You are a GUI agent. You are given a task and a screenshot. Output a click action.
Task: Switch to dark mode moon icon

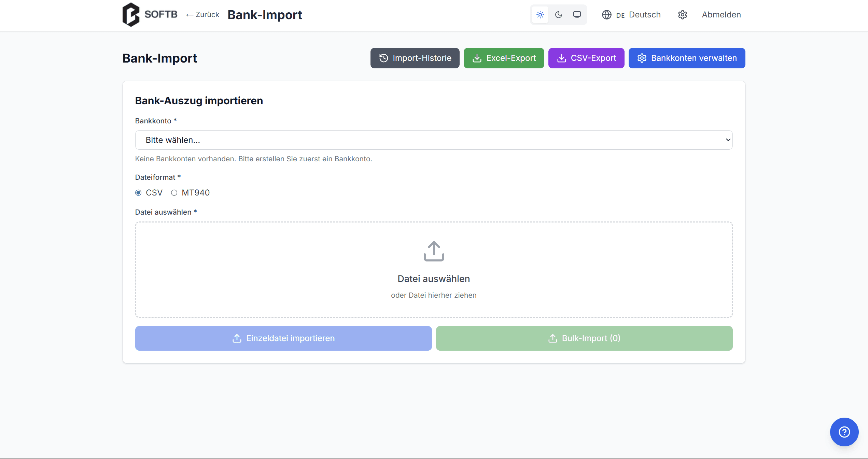tap(559, 15)
